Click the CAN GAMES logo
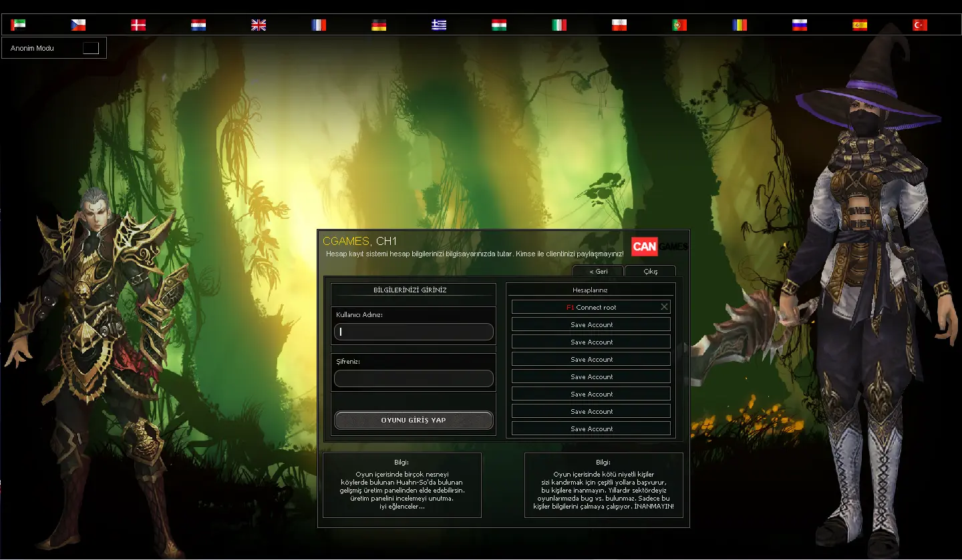The image size is (962, 560). pyautogui.click(x=659, y=246)
